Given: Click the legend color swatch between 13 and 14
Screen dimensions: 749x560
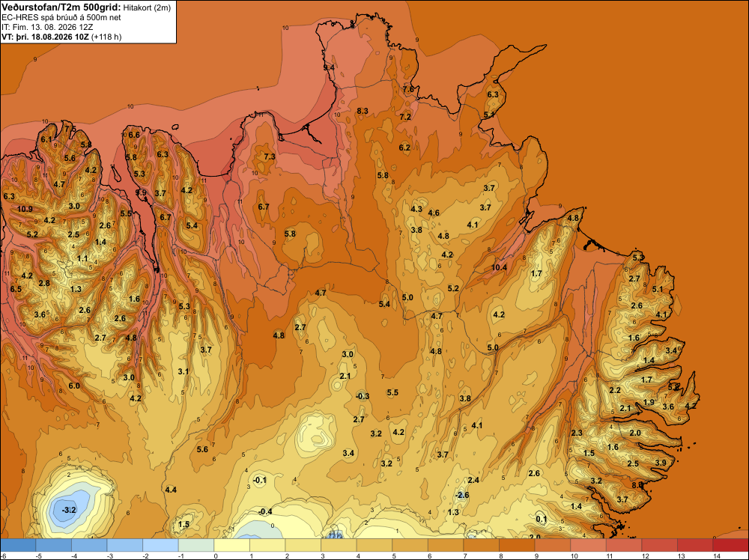Looking at the screenshot, I should [695, 545].
